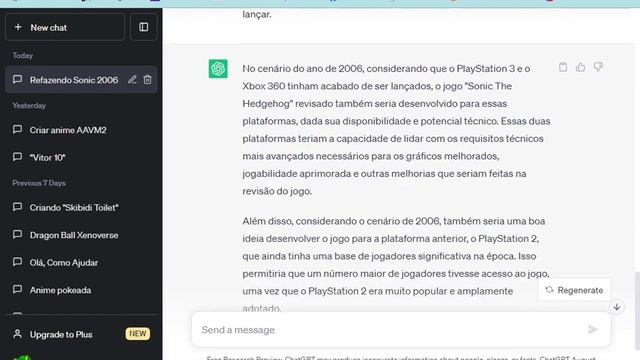Collapse the sidebar with the panel icon

[144, 27]
